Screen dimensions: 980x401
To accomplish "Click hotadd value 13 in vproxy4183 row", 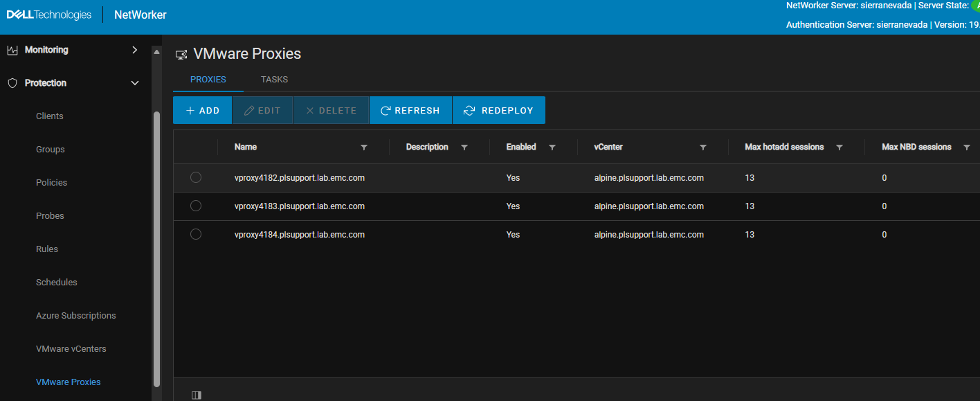I will click(750, 206).
